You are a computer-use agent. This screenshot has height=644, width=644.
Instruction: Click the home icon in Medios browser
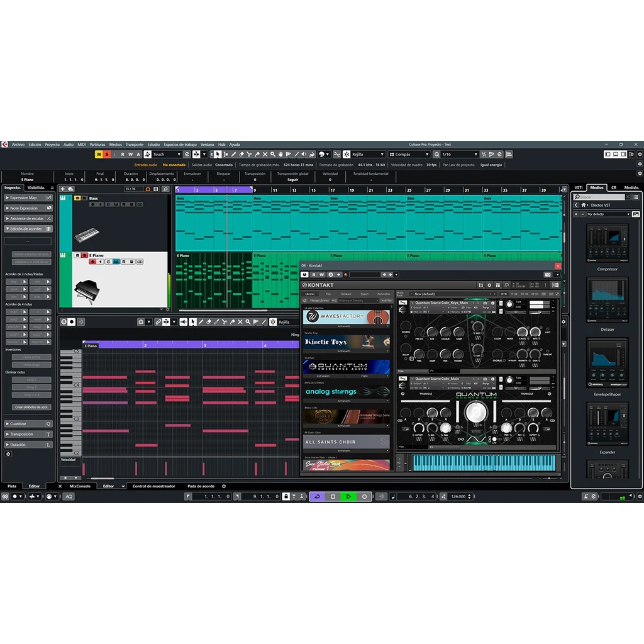583,205
